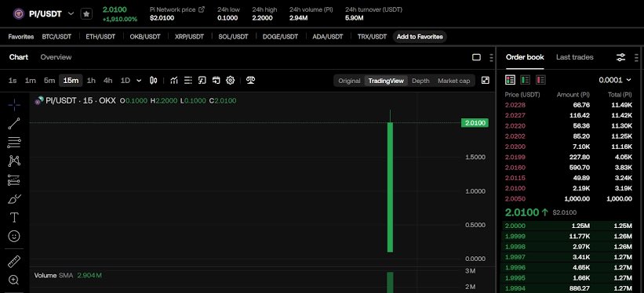Viewport: 644px width, 293px height.
Task: Switch chart mode to Original
Action: pyautogui.click(x=349, y=81)
